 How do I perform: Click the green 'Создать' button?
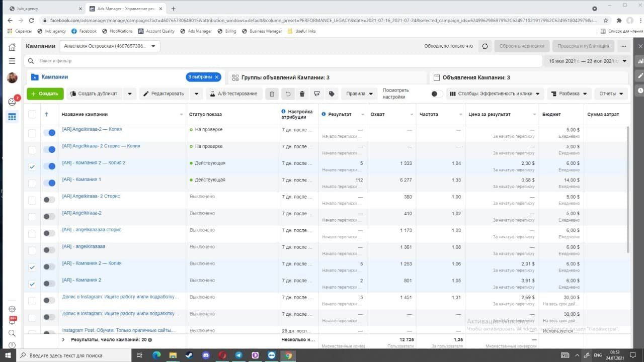point(45,94)
